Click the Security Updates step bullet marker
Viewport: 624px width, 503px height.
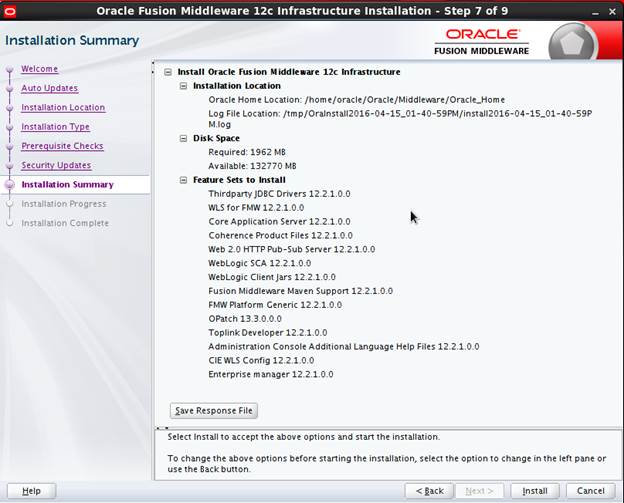pos(10,166)
